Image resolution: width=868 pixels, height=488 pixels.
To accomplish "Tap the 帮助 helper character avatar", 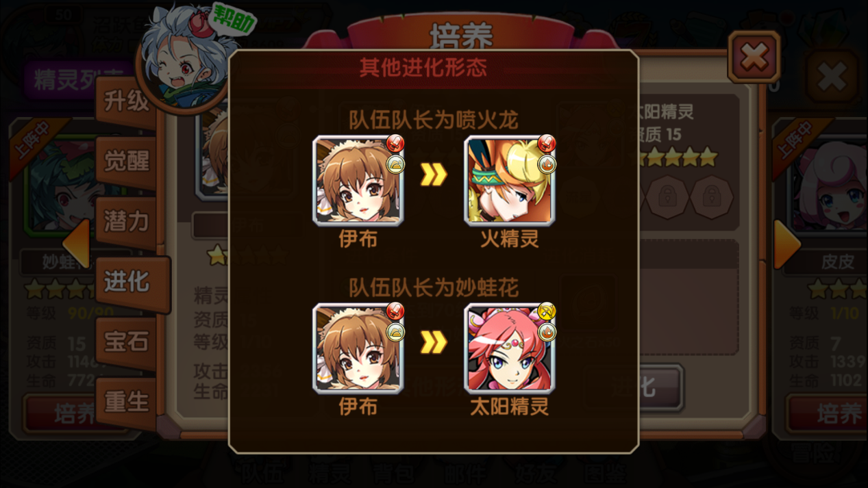I will tap(184, 58).
